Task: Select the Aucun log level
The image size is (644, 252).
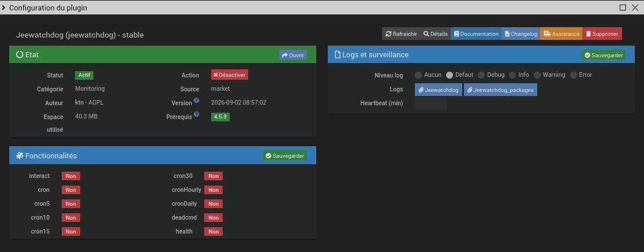Action: [418, 75]
